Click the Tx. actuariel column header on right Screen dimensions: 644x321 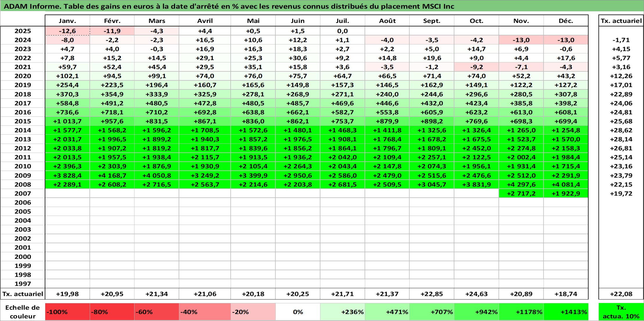tap(621, 21)
